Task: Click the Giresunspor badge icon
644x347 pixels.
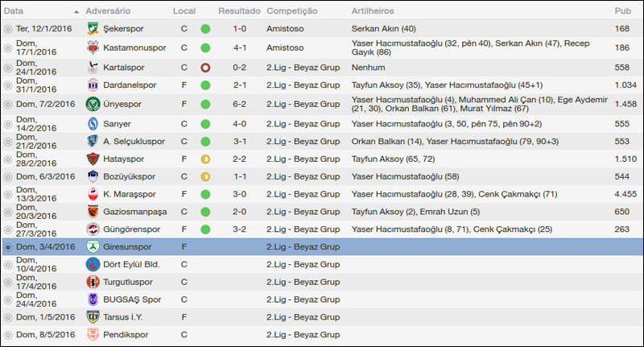Action: click(x=92, y=246)
